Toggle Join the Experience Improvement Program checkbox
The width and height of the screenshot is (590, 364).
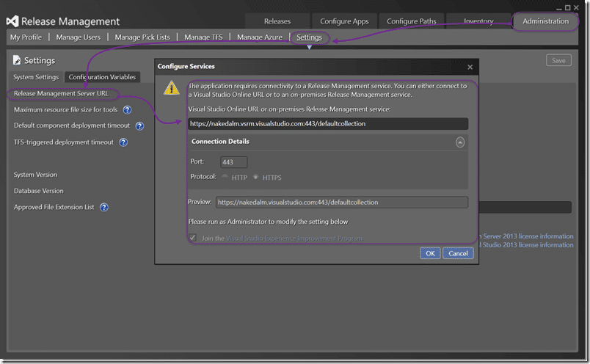tap(193, 238)
